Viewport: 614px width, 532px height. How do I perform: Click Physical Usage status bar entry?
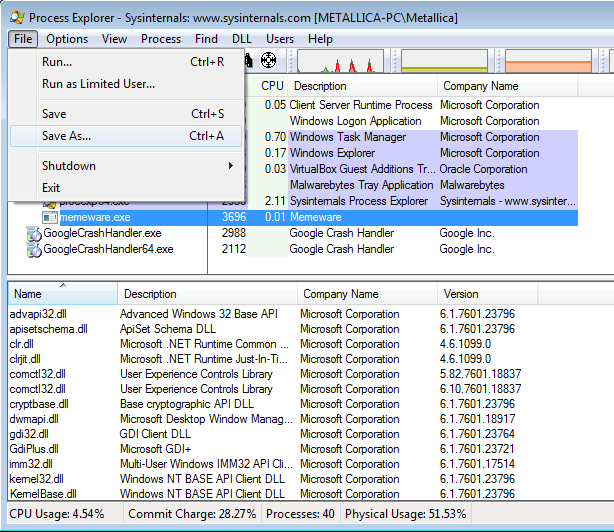point(406,514)
